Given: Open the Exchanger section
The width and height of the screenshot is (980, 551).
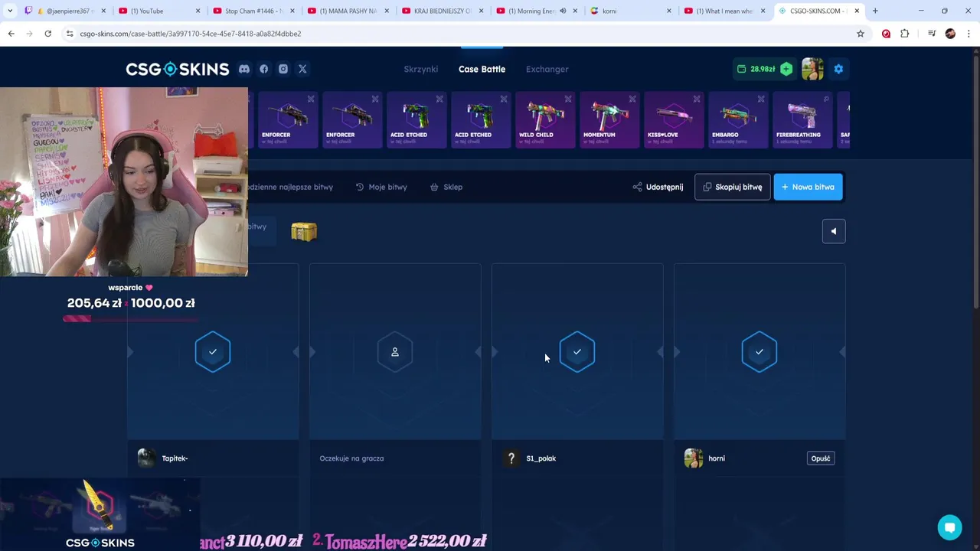Looking at the screenshot, I should (x=547, y=69).
